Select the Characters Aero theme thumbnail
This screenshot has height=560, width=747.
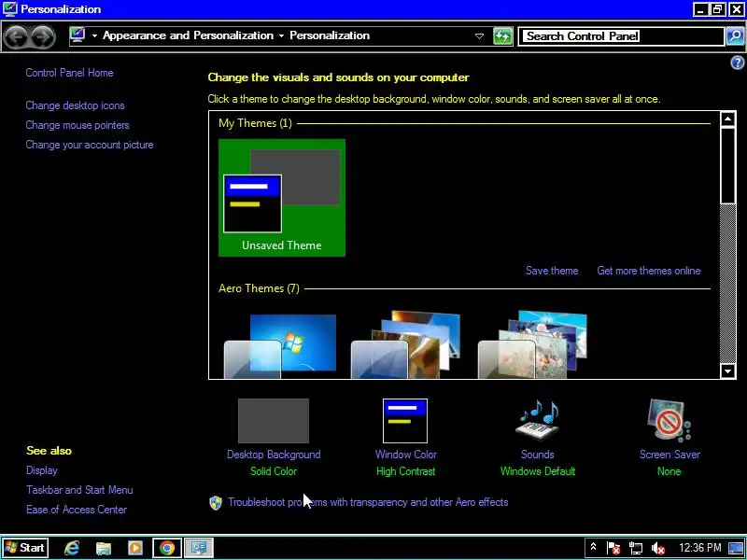pyautogui.click(x=532, y=345)
